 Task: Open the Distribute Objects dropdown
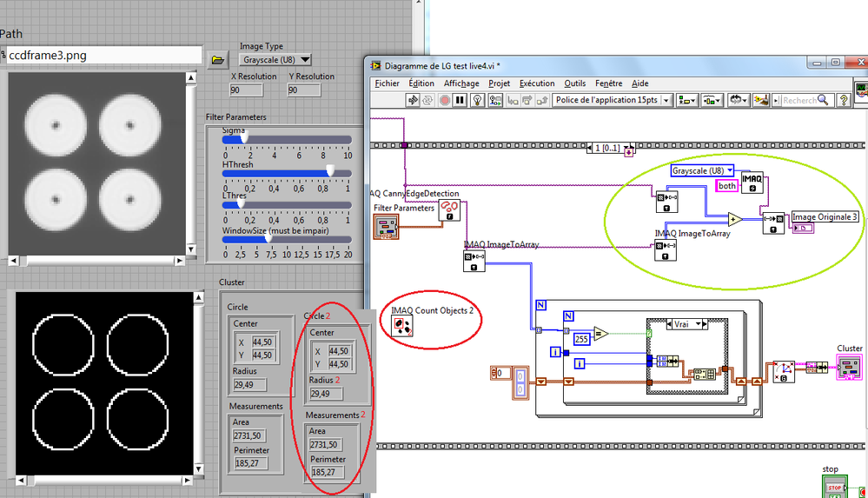712,100
